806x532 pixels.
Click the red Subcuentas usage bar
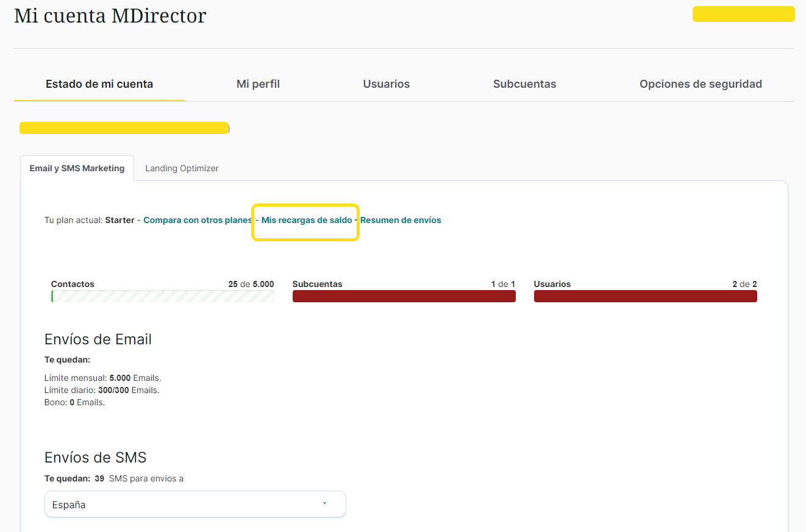[x=404, y=297]
